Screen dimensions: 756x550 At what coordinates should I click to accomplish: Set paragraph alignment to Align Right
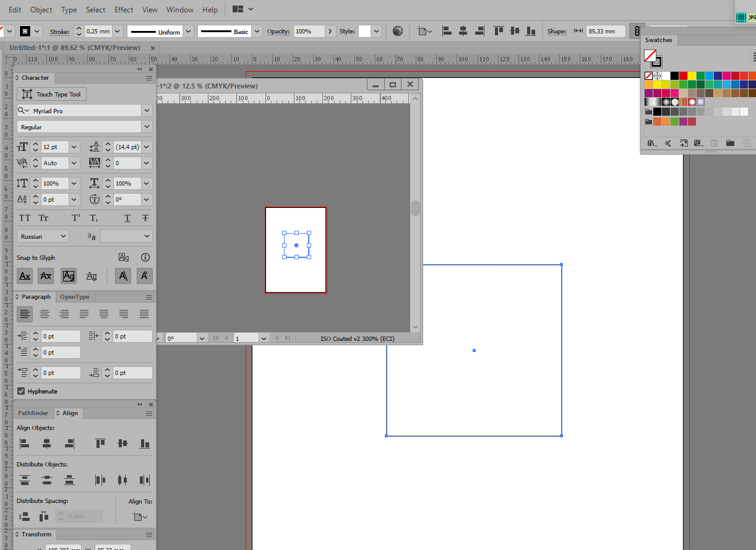64,314
